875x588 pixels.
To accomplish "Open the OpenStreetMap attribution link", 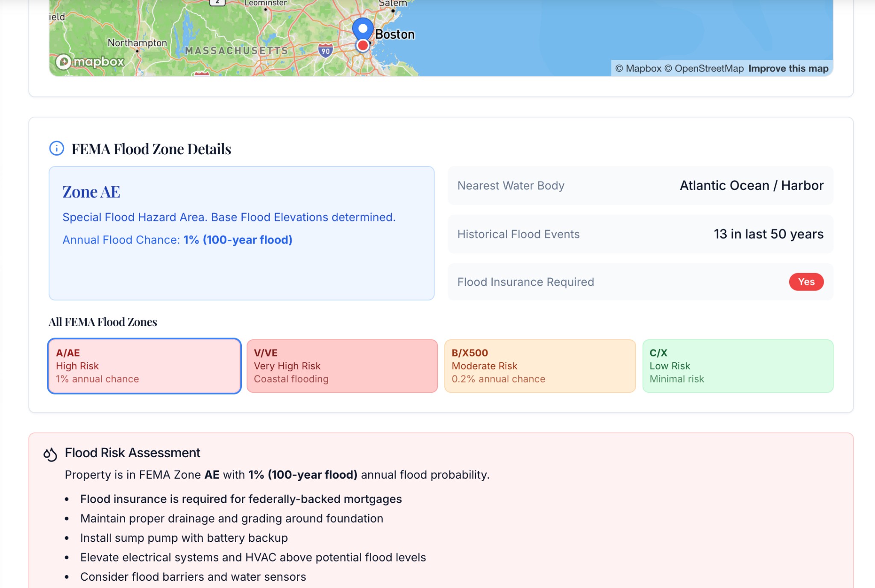I will coord(704,68).
